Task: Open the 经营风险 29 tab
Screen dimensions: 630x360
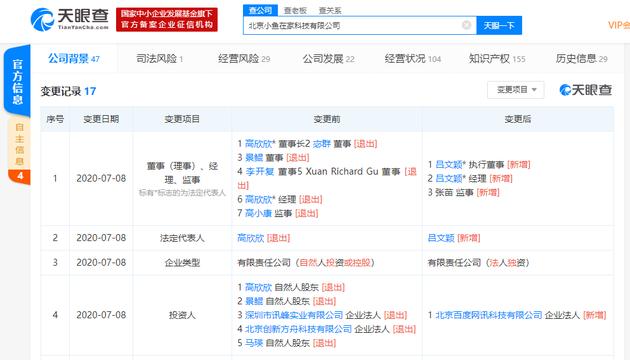Action: [244, 59]
